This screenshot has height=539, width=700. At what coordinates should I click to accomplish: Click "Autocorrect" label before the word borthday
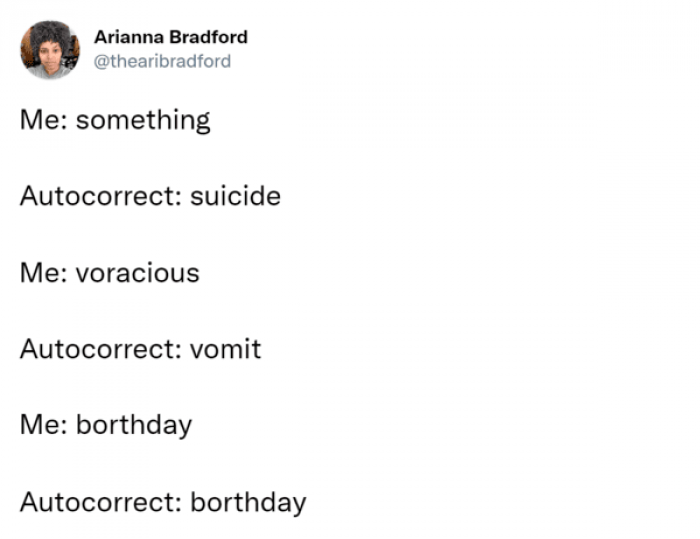click(98, 501)
